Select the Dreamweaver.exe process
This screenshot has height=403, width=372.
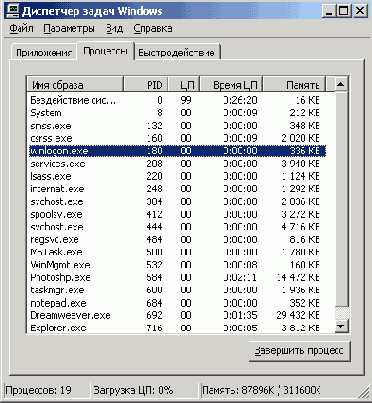(177, 315)
